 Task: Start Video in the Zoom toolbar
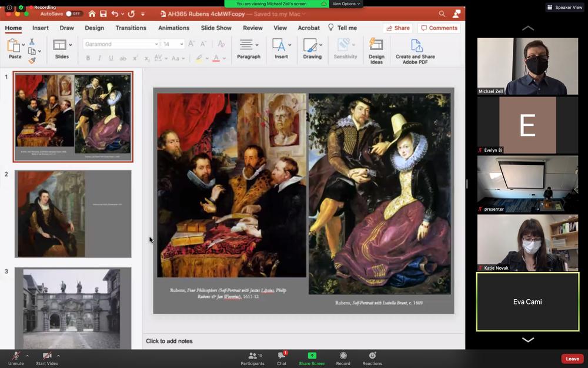pyautogui.click(x=47, y=359)
